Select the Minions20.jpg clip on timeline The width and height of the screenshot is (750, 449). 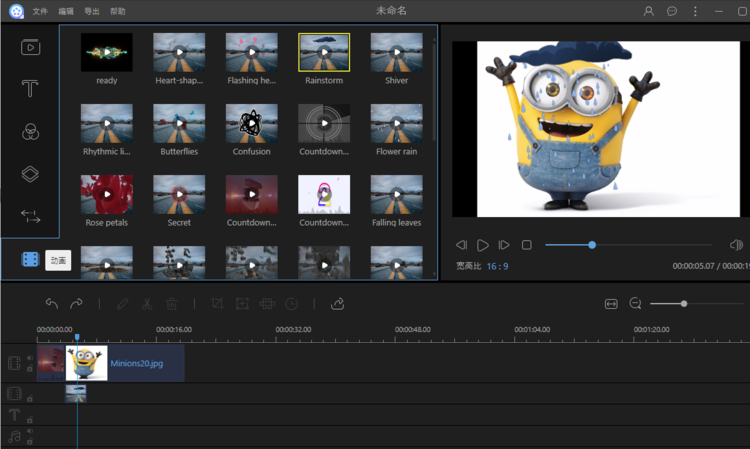[125, 363]
